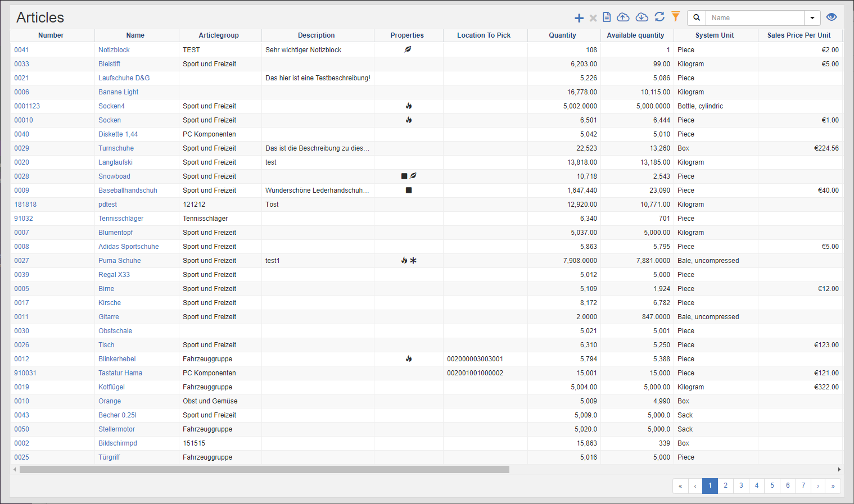854x504 pixels.
Task: Click the cloud download icon
Action: pyautogui.click(x=641, y=17)
